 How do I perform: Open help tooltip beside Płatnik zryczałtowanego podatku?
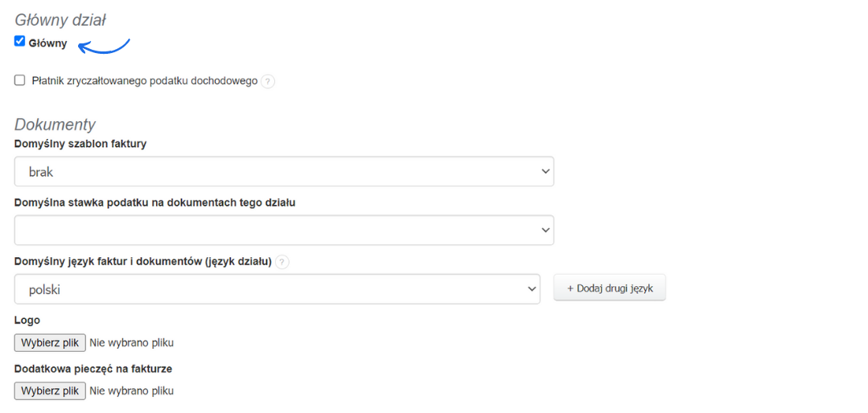268,81
